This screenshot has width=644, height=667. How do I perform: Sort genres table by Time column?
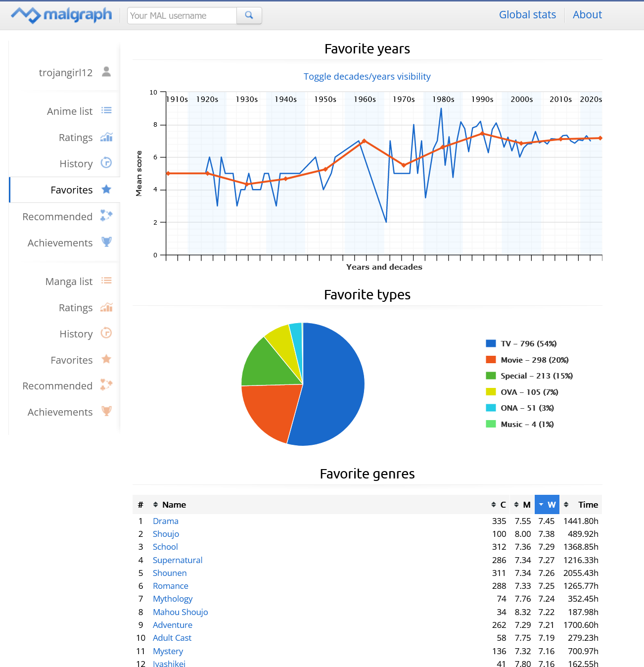click(x=582, y=505)
